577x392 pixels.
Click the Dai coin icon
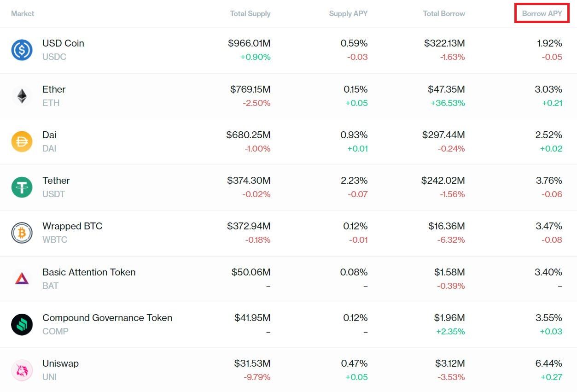click(22, 141)
